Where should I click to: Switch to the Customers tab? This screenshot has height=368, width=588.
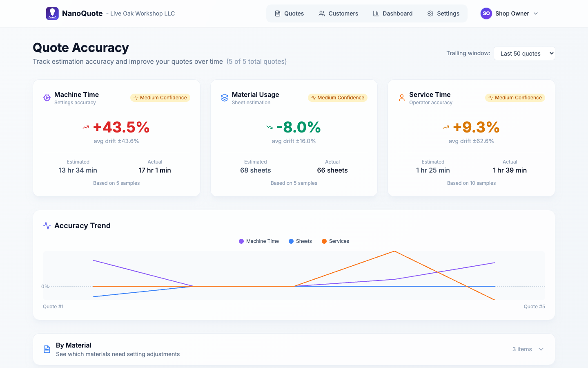tap(338, 13)
